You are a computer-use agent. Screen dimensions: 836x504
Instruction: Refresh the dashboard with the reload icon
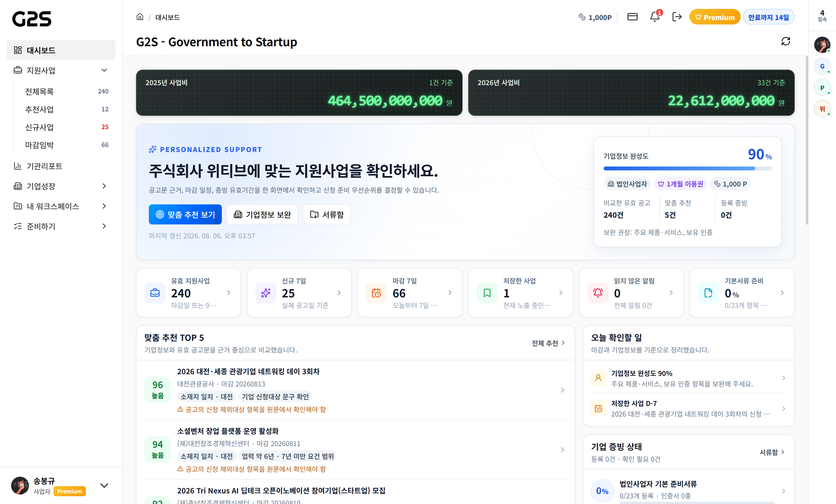786,41
